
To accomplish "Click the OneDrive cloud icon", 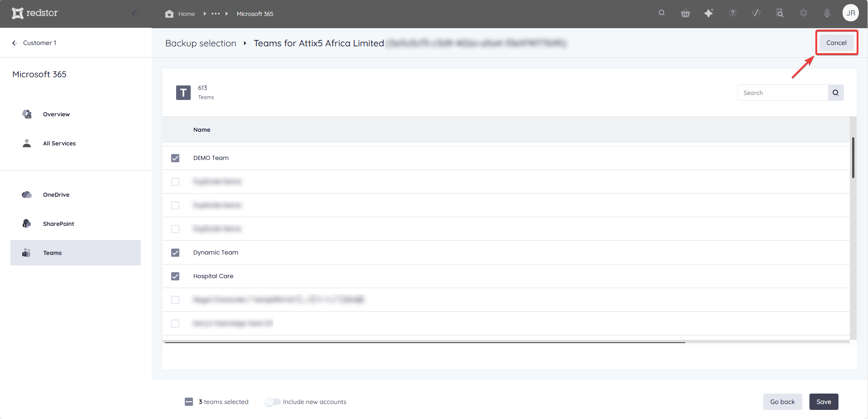I will click(27, 195).
